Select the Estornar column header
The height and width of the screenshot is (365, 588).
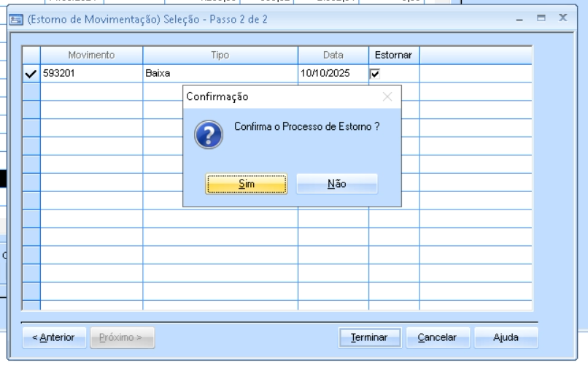click(393, 55)
